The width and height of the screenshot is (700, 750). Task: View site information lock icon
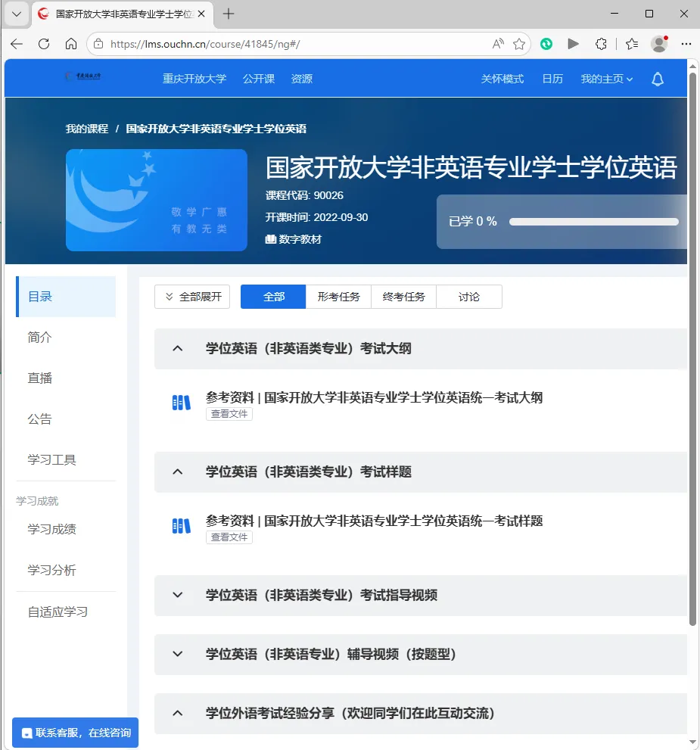tap(98, 44)
